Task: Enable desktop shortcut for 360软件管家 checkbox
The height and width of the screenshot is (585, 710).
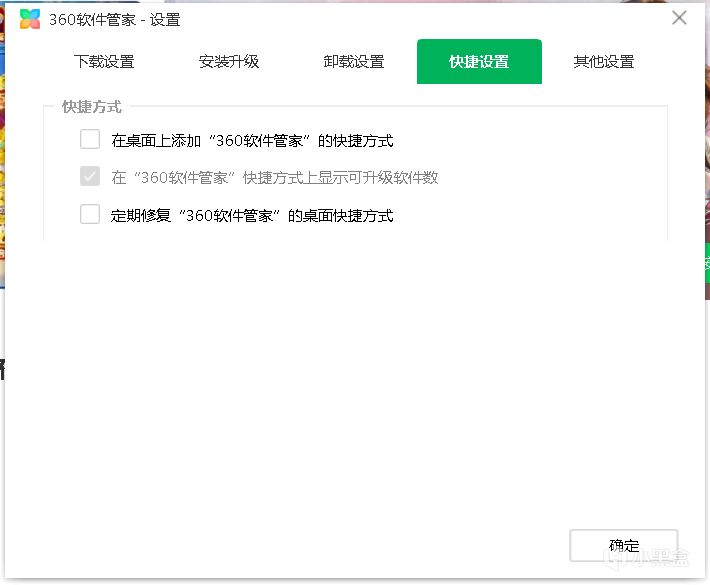Action: pyautogui.click(x=90, y=139)
